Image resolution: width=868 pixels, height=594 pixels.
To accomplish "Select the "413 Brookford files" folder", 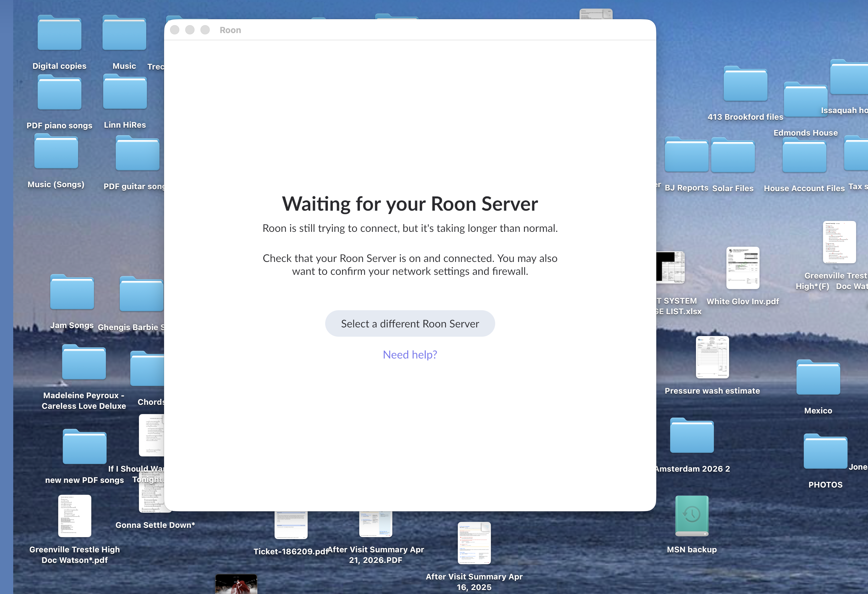I will click(x=746, y=84).
